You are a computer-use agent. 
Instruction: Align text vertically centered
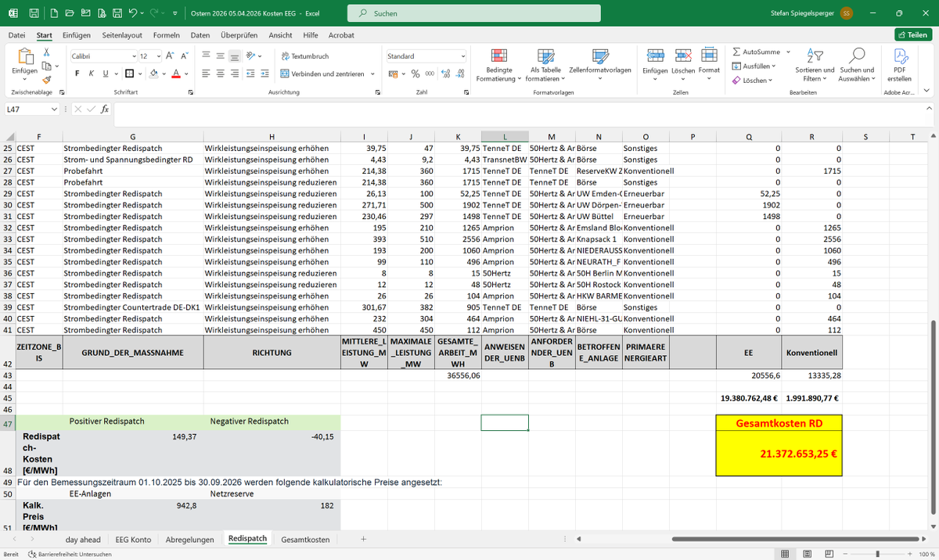pos(221,56)
